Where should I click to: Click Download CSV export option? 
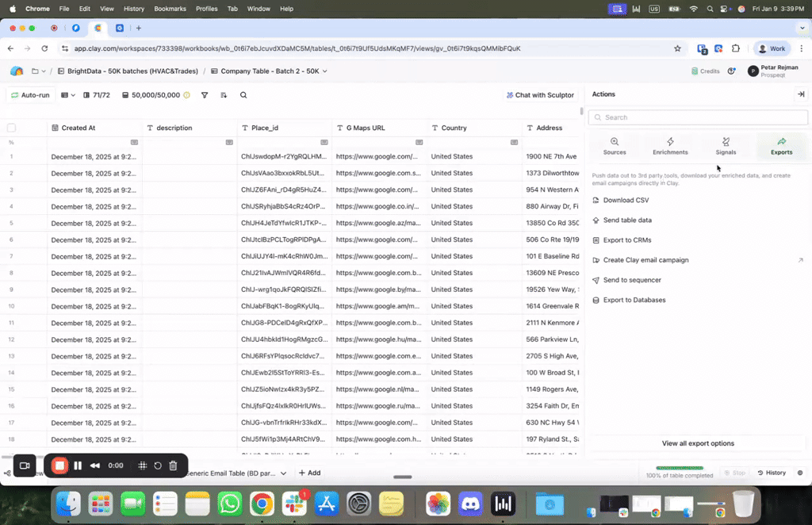pyautogui.click(x=626, y=200)
